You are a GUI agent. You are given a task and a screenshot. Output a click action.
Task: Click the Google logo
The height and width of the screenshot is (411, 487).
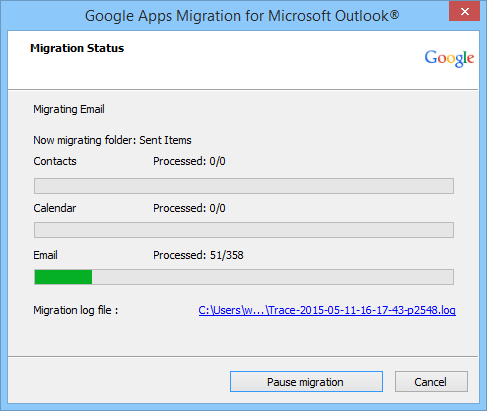(449, 58)
